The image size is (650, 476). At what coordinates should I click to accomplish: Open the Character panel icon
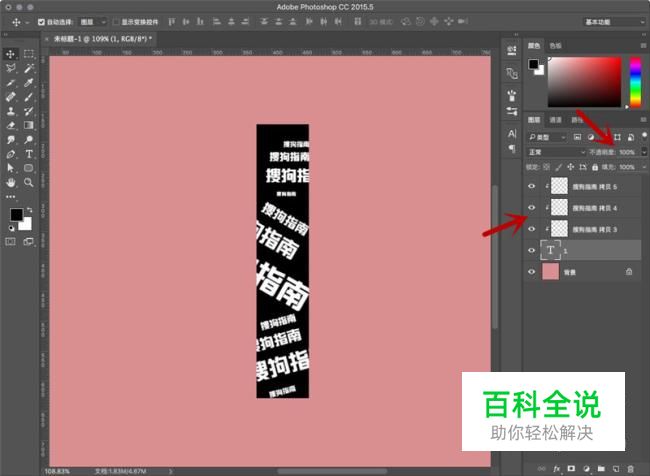[512, 134]
